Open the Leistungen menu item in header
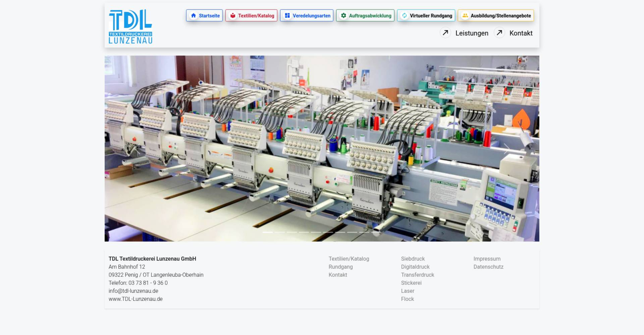Screen dimensions: 644x335 [472, 33]
